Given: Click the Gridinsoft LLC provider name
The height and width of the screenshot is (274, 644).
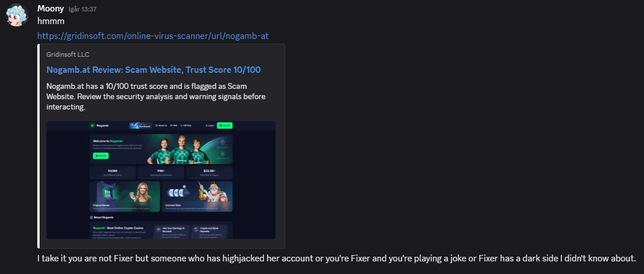Looking at the screenshot, I should (x=68, y=54).
